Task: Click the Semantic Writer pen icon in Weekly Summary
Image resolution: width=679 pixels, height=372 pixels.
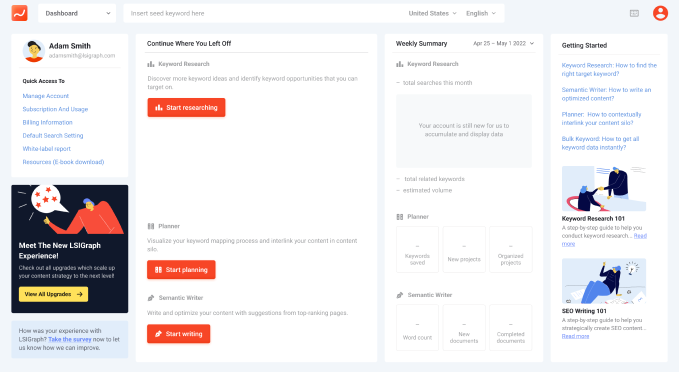Action: click(400, 295)
